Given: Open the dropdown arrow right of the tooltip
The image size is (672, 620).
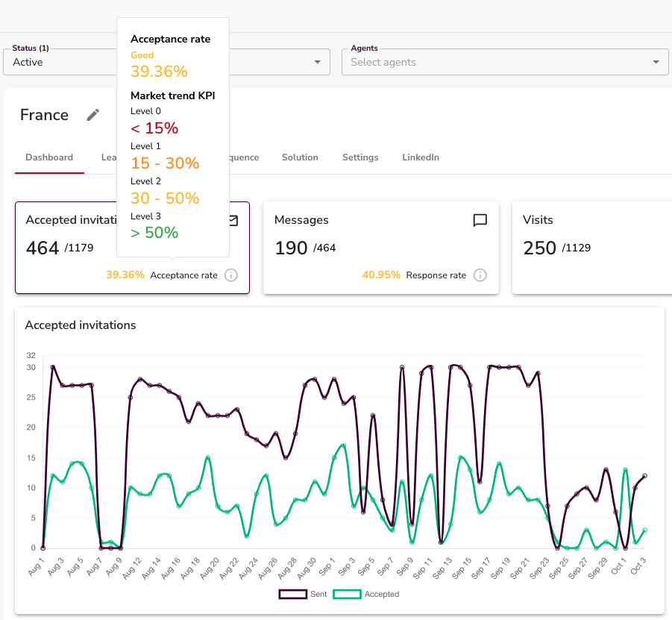Looking at the screenshot, I should click(317, 62).
